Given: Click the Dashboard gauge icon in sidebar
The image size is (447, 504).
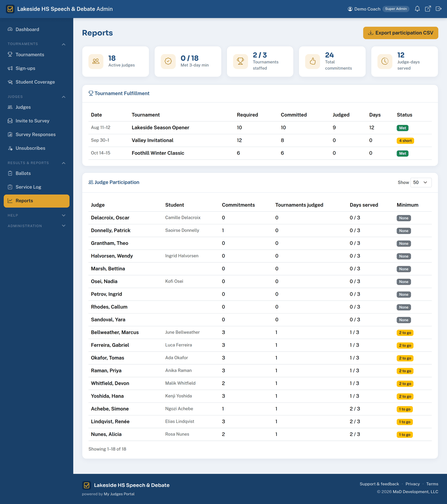Looking at the screenshot, I should [x=10, y=29].
